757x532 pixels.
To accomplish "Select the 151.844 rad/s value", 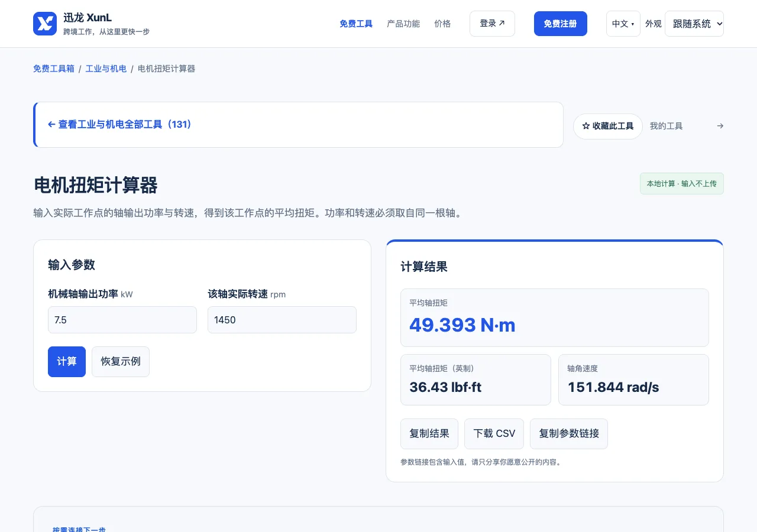I will point(613,387).
